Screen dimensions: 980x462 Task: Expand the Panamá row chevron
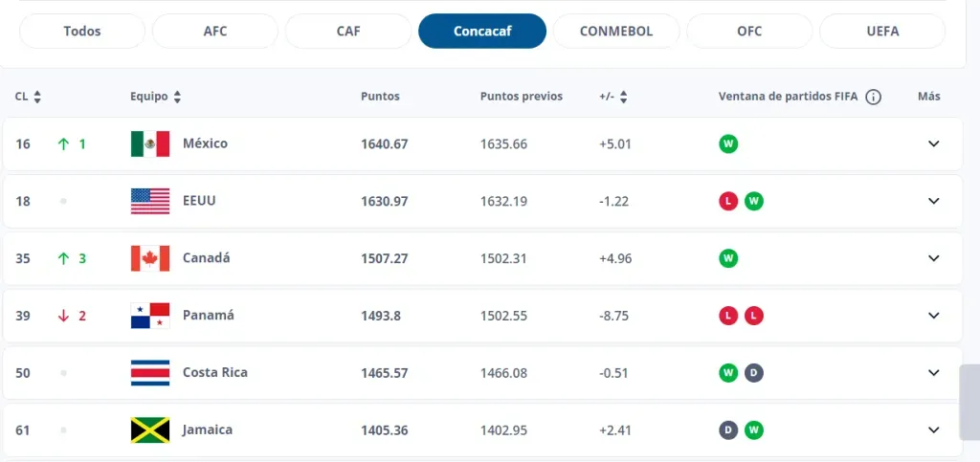click(x=934, y=316)
